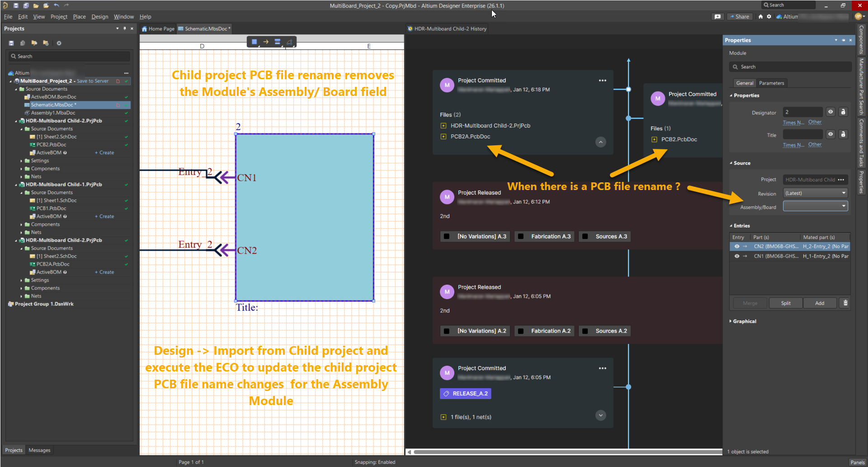The width and height of the screenshot is (868, 467).
Task: Toggle the Designator visibility eye
Action: tap(830, 112)
